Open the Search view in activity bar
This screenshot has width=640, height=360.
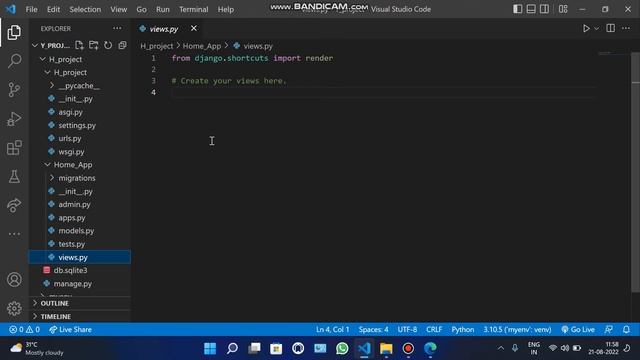(14, 61)
